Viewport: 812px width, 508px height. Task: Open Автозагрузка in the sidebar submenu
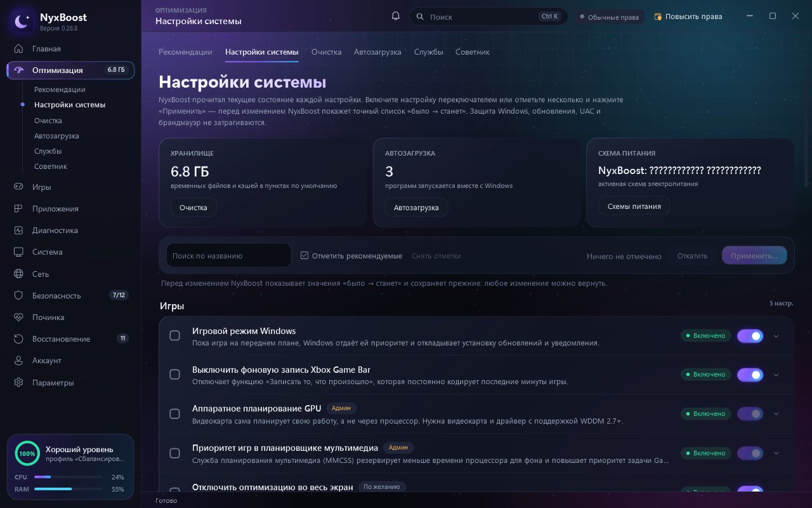[x=56, y=136]
